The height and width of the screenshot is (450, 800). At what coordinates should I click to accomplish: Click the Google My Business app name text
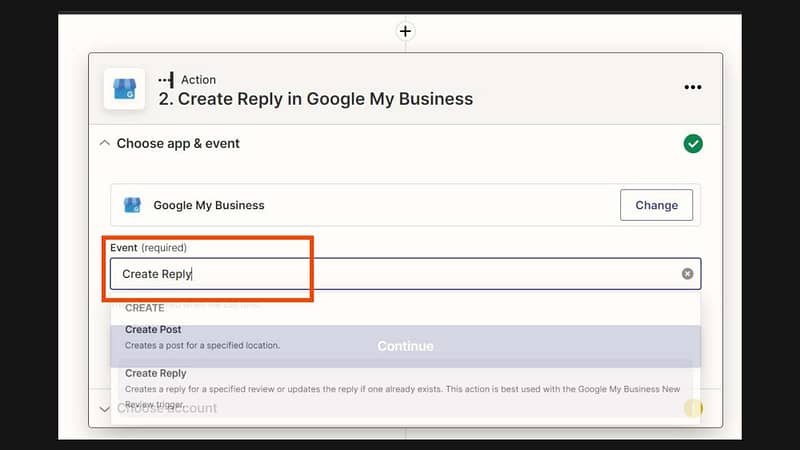(x=209, y=205)
